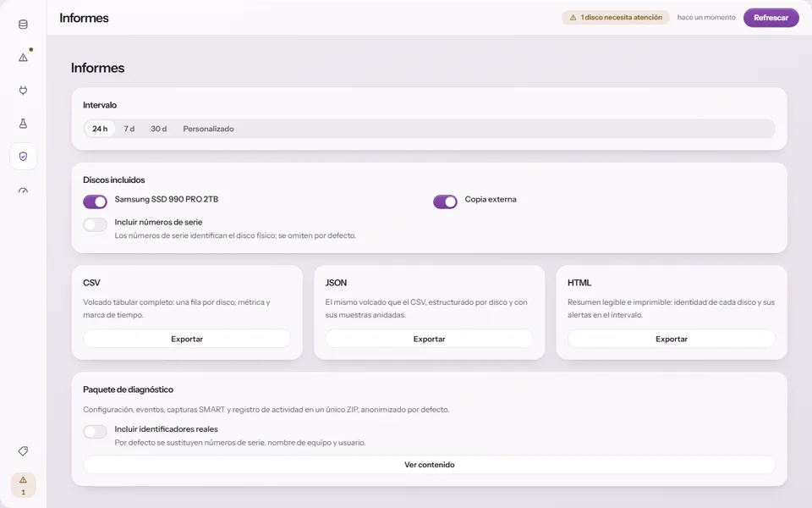Open the tag icon in sidebar
The image size is (812, 508).
[x=24, y=451]
